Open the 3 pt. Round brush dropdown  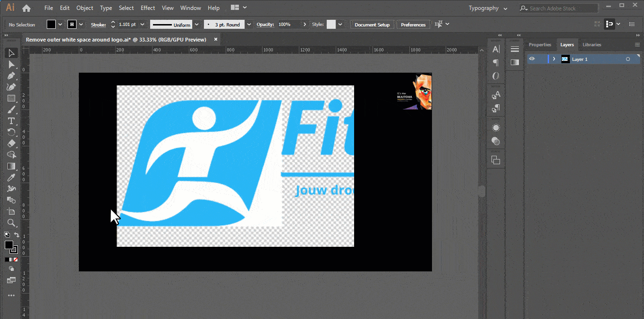(x=249, y=25)
